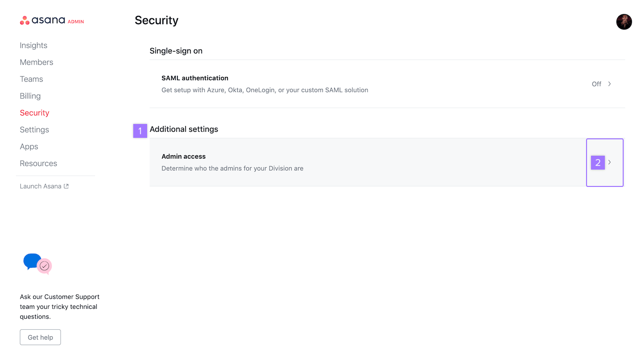
Task: Select the Security sidebar item
Action: pos(35,113)
